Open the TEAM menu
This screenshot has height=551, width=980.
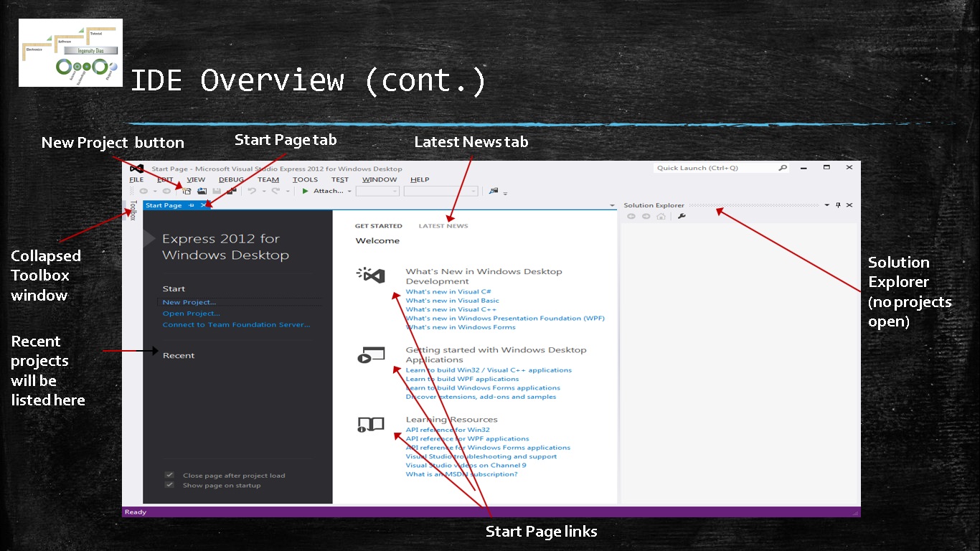(268, 179)
